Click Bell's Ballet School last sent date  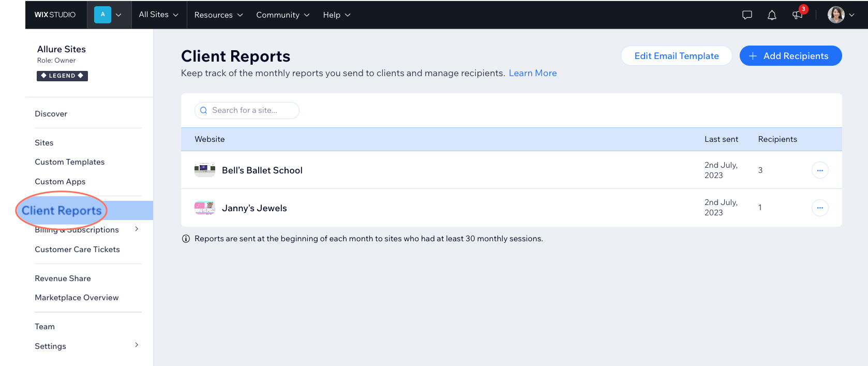pyautogui.click(x=721, y=170)
